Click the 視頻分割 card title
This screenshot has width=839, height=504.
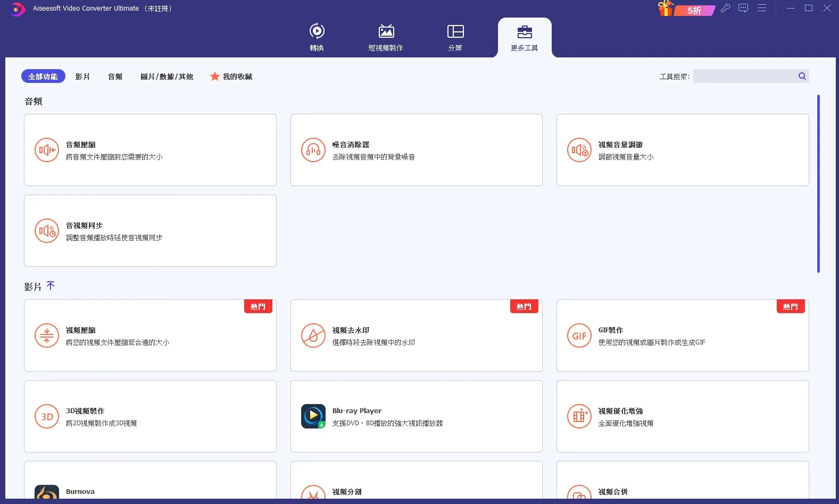pyautogui.click(x=347, y=492)
